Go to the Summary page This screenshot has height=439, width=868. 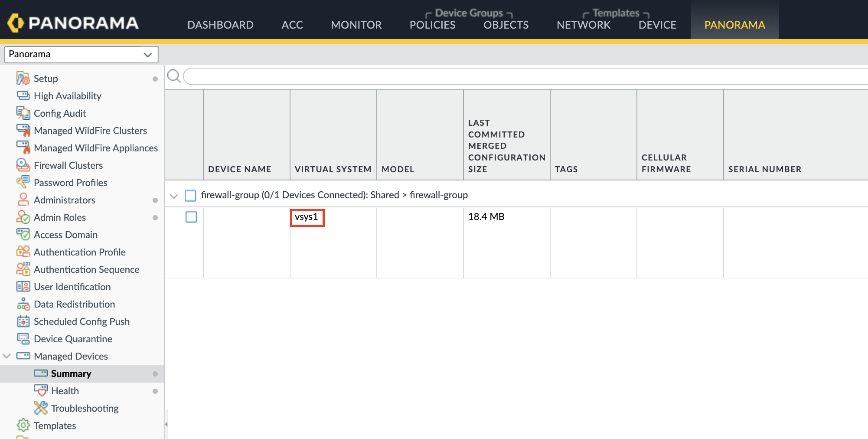coord(71,373)
